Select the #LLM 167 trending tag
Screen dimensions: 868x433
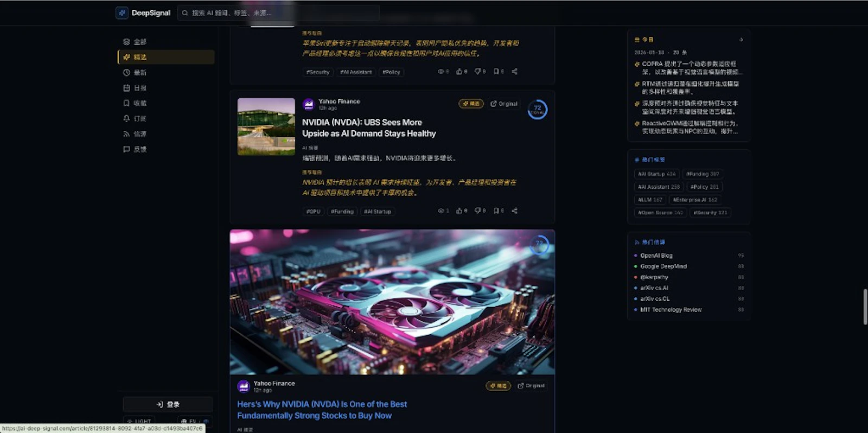pyautogui.click(x=650, y=200)
